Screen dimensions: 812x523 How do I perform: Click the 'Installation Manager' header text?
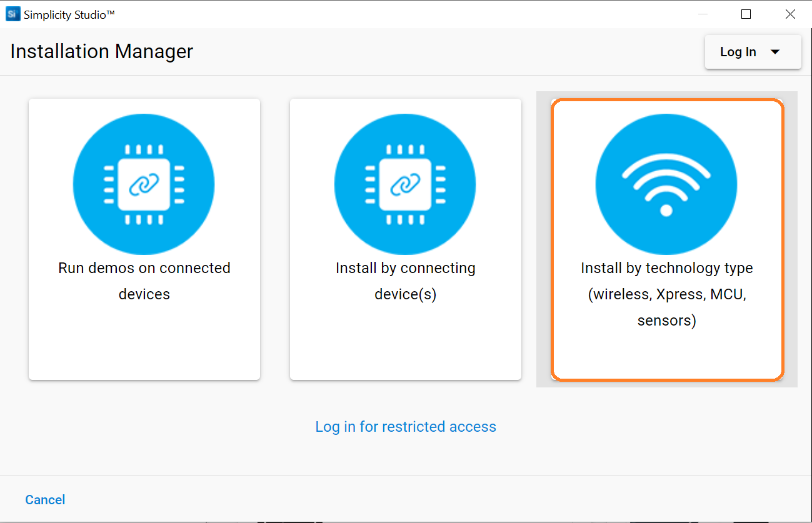[x=101, y=51]
